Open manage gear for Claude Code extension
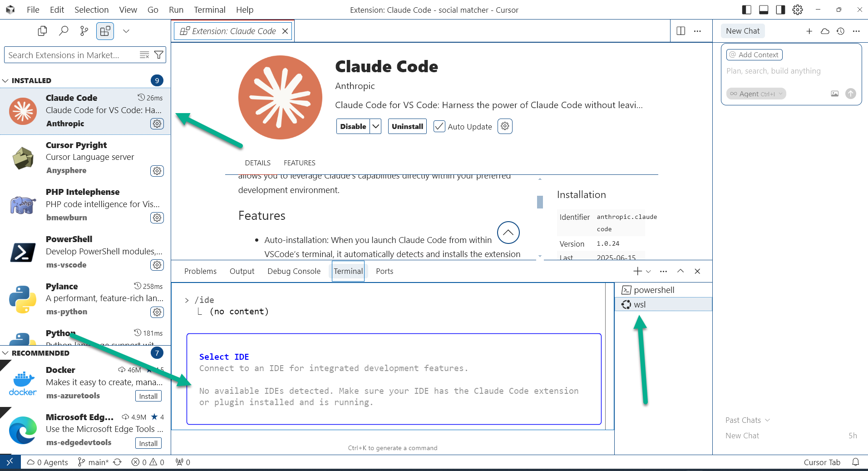Image resolution: width=868 pixels, height=471 pixels. point(157,124)
